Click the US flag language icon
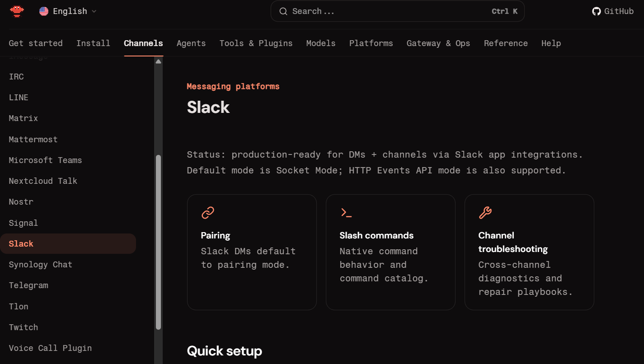This screenshot has width=644, height=364. pos(44,11)
